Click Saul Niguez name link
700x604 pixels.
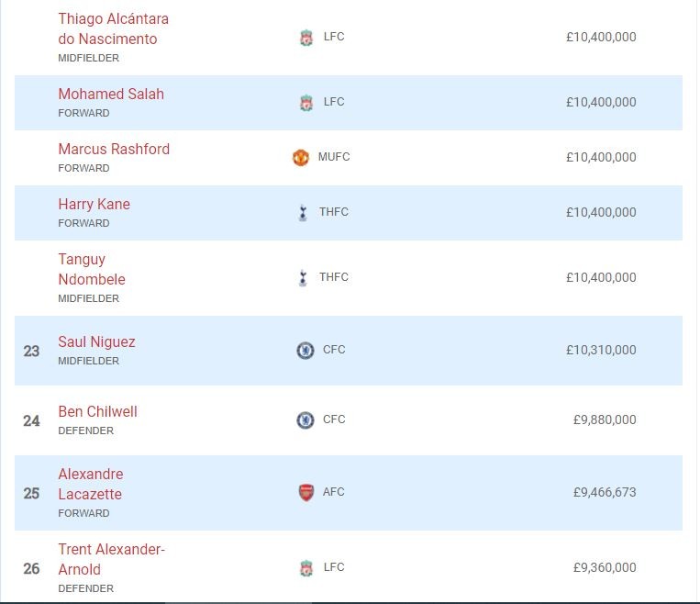tap(96, 341)
